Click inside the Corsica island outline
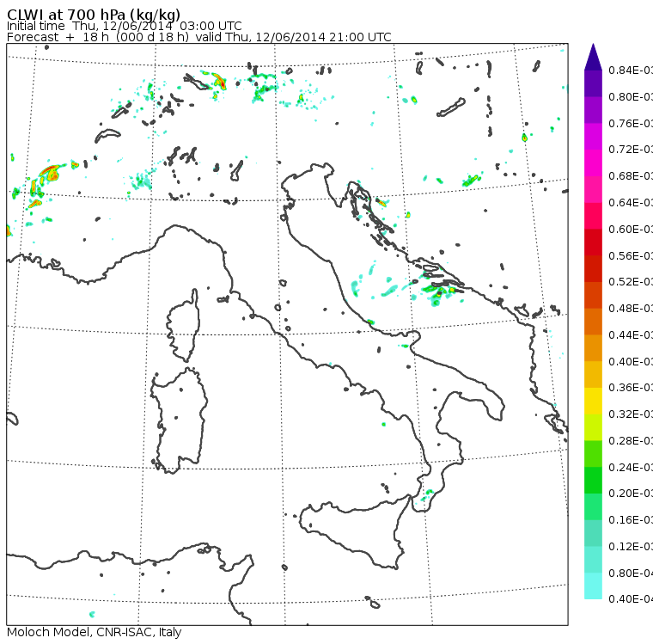This screenshot has height=644, width=653. click(184, 325)
